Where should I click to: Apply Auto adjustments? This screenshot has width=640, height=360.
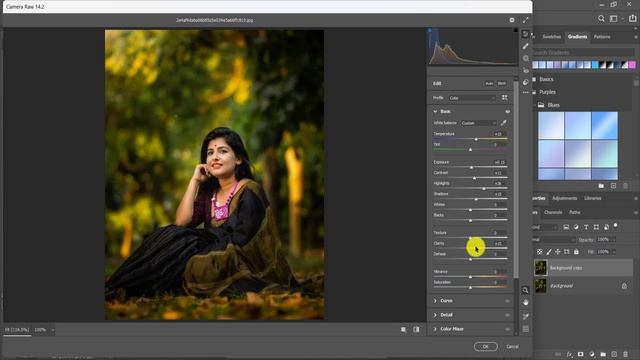tap(489, 83)
